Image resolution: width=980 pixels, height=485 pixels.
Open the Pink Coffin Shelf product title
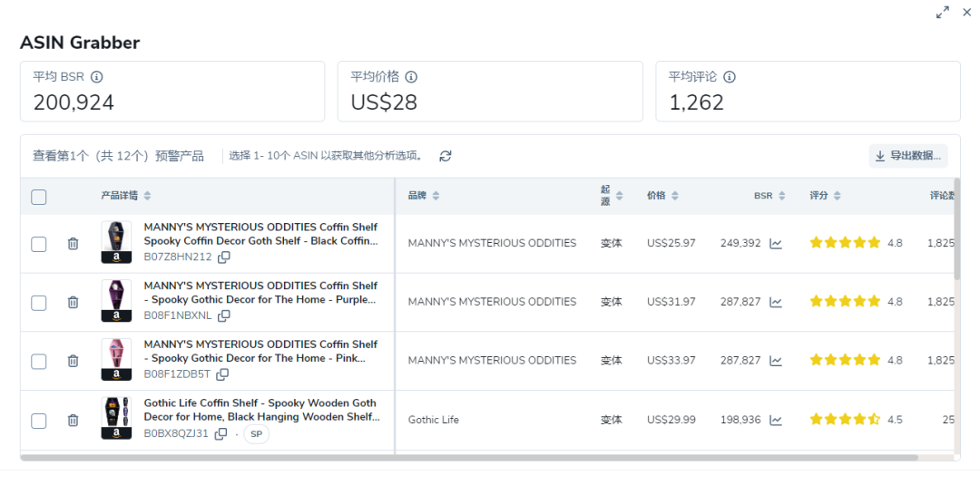pos(260,351)
